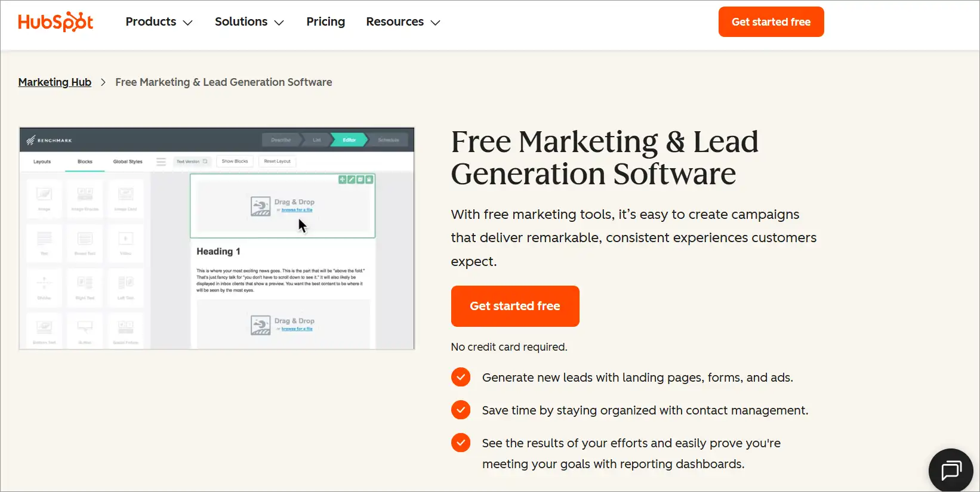Click the checkmark beside See the results
This screenshot has width=980, height=492.
click(461, 443)
